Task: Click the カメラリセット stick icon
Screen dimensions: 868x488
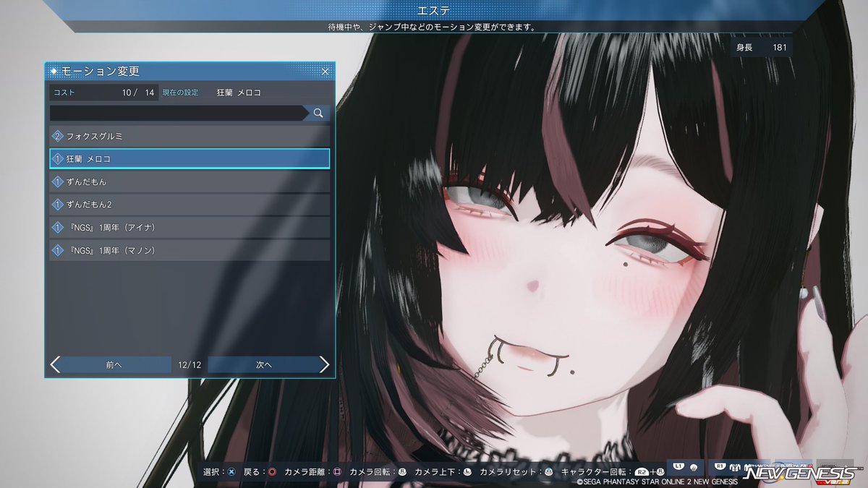Action: tap(549, 471)
